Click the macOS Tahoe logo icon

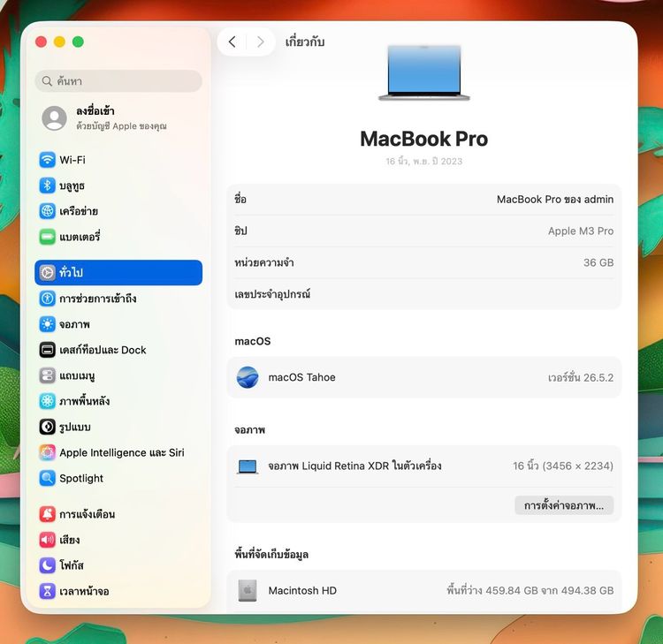click(248, 377)
